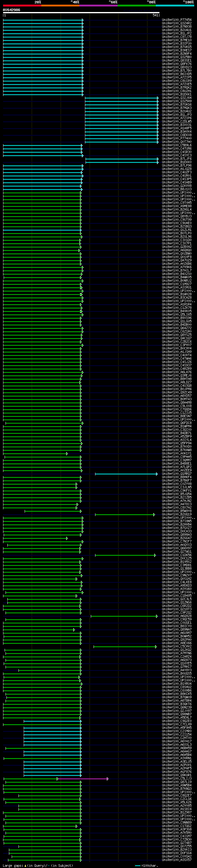Click the UniRef100_C9QC59 label
197x868 pixels.
point(176,620)
